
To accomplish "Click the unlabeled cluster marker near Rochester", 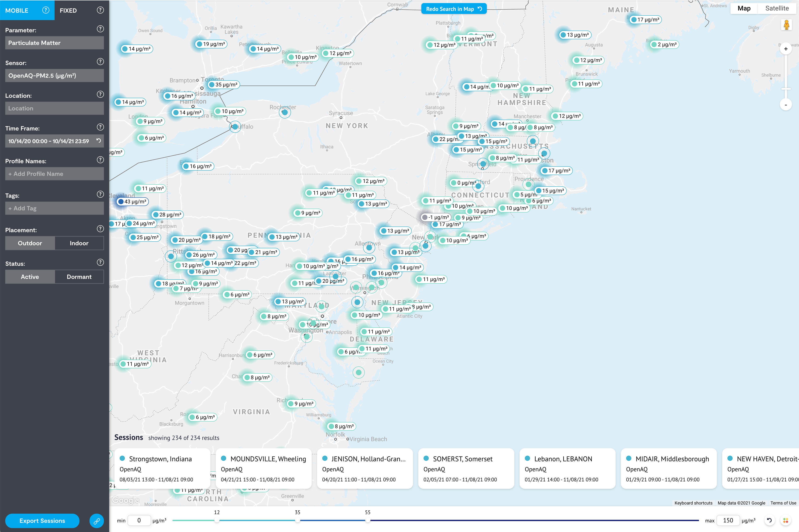I will click(285, 112).
